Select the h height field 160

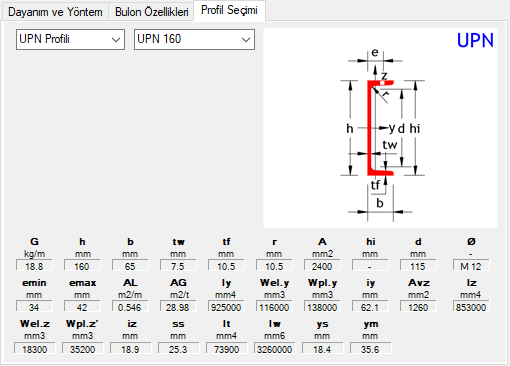click(x=82, y=266)
